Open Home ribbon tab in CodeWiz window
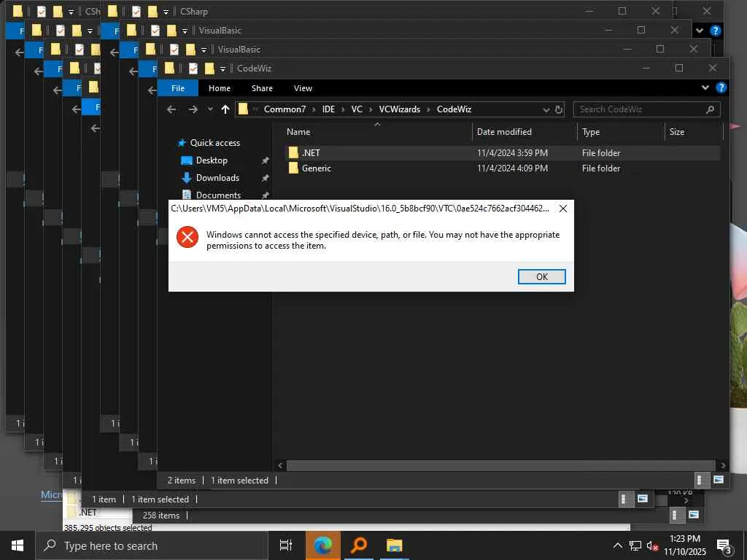Image resolution: width=747 pixels, height=560 pixels. pyautogui.click(x=219, y=88)
